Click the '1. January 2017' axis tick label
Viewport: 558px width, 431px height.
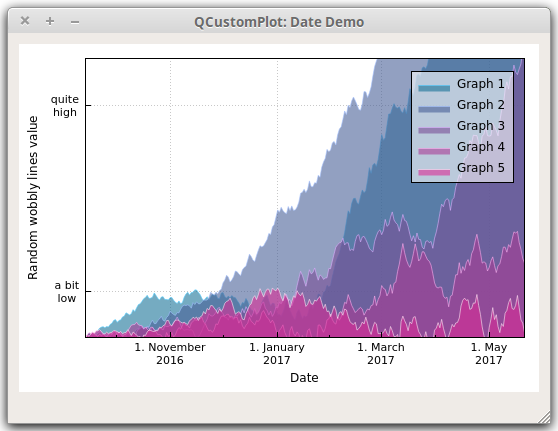point(277,353)
